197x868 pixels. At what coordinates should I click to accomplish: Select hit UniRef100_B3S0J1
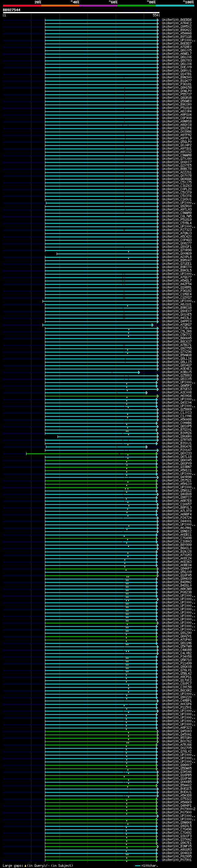coord(177,443)
